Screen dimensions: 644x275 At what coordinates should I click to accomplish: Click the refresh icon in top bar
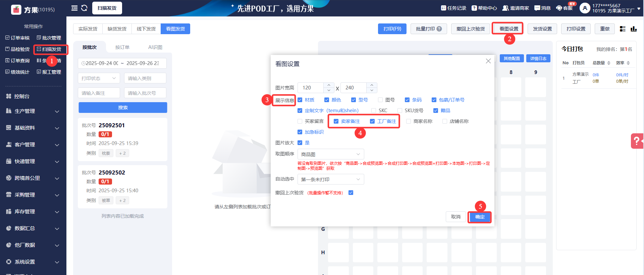[x=84, y=8]
